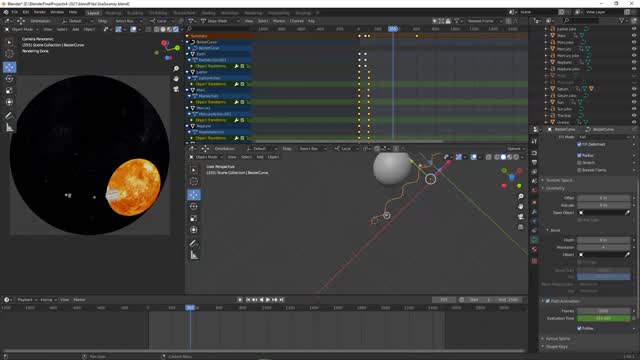Hide Sun object via outliner eye icon
Viewport: 640px width, 360px height.
[x=633, y=102]
